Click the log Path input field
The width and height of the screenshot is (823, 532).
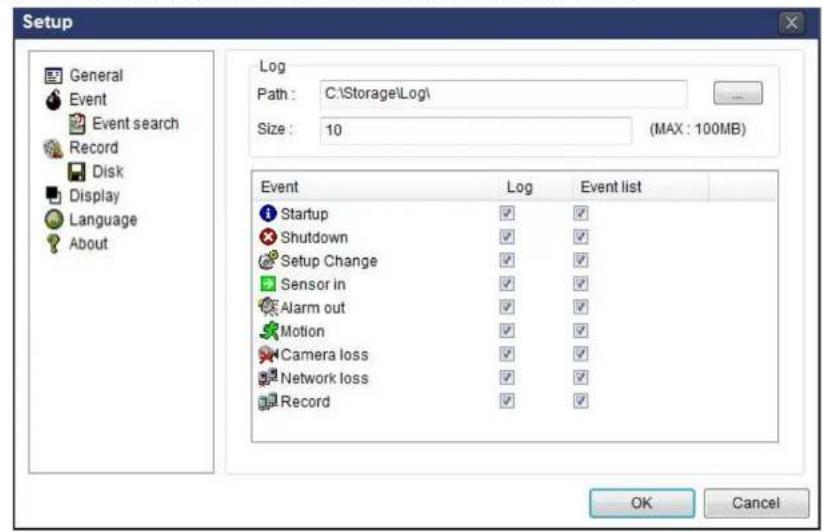(503, 94)
